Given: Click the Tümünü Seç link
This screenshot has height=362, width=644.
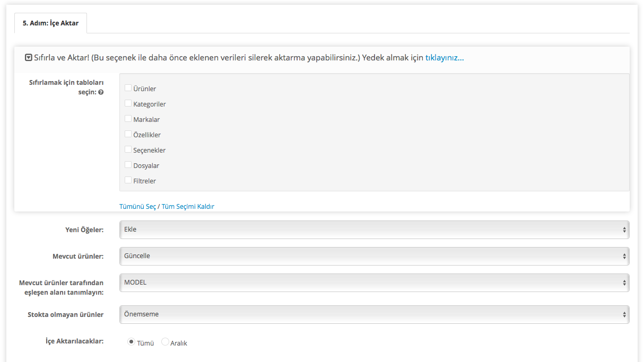Looking at the screenshot, I should coord(137,207).
